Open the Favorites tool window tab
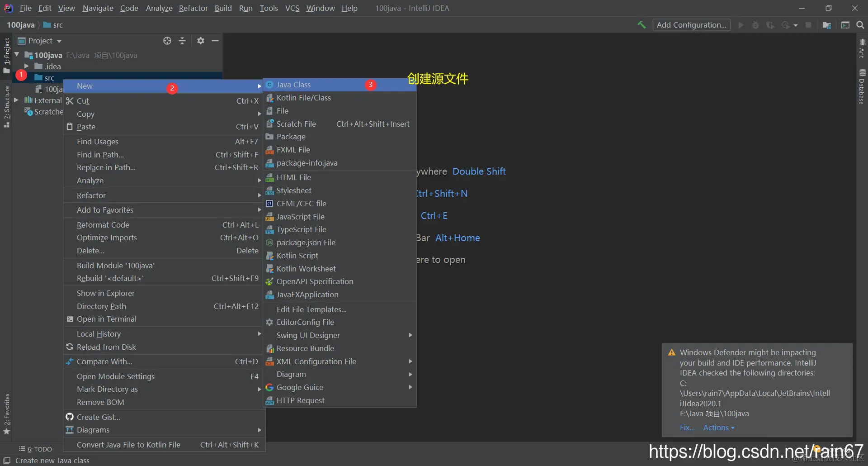This screenshot has width=868, height=466. (6, 414)
